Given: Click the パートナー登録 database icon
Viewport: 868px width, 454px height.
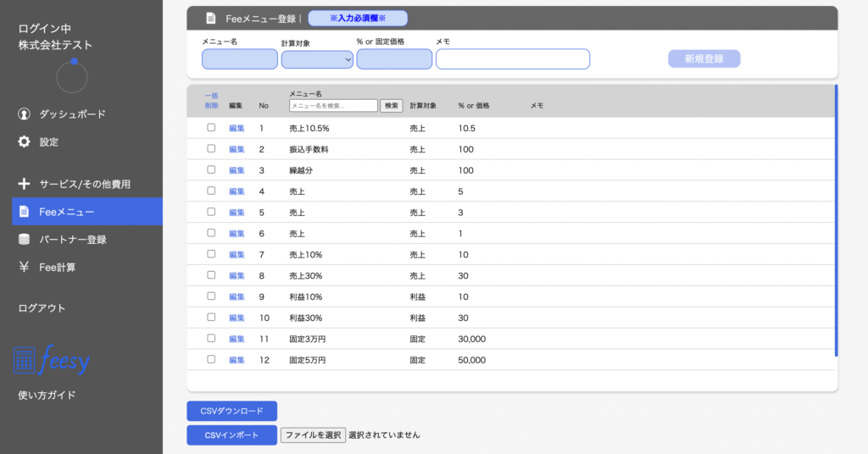Looking at the screenshot, I should pos(24,239).
